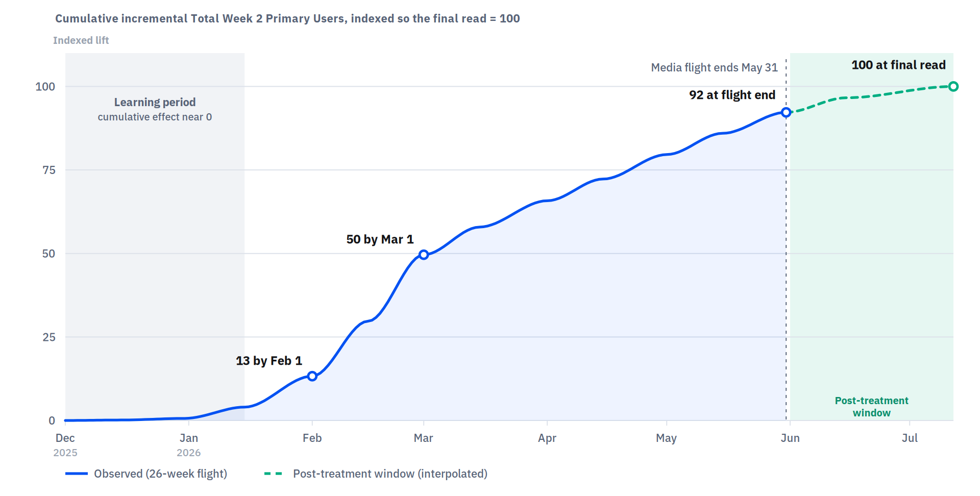
Task: Click the 'Mar' x-axis label
Action: [424, 438]
